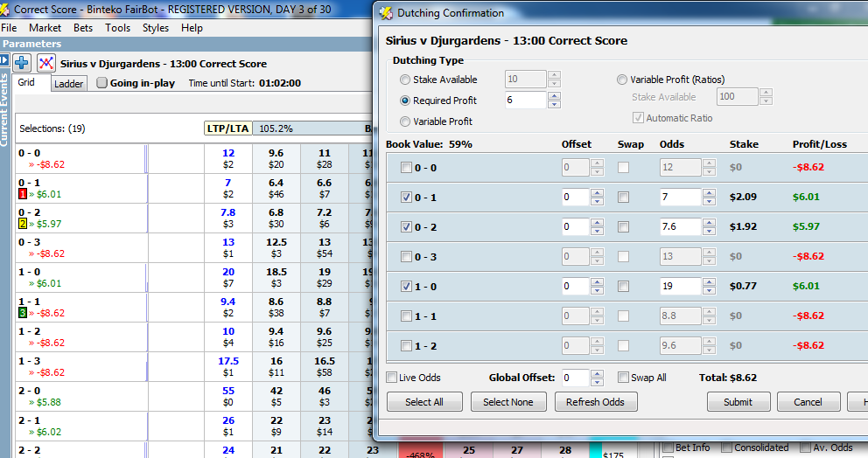Click the 2 - 1 selection row name
The width and height of the screenshot is (868, 458).
point(30,420)
